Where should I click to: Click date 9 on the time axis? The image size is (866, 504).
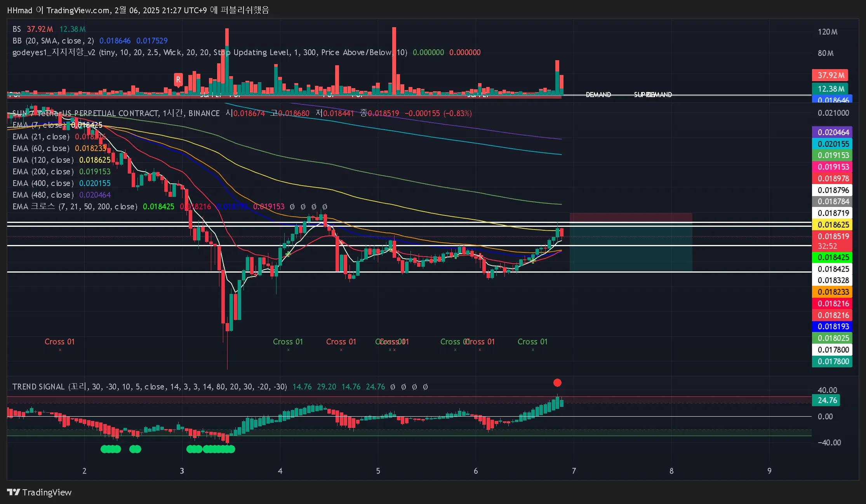[769, 471]
